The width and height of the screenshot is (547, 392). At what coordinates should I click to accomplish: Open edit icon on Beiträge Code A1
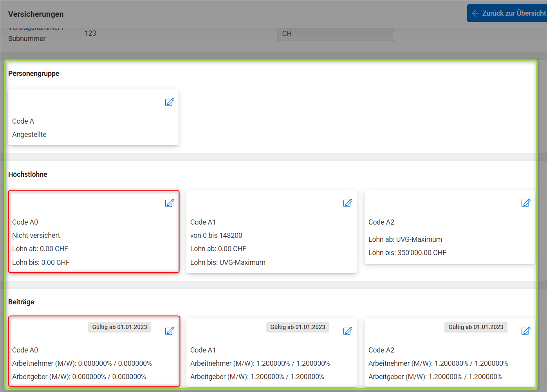click(x=347, y=331)
